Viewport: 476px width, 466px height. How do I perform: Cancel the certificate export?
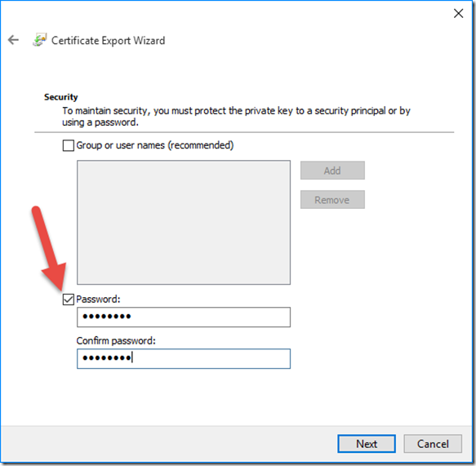(433, 443)
